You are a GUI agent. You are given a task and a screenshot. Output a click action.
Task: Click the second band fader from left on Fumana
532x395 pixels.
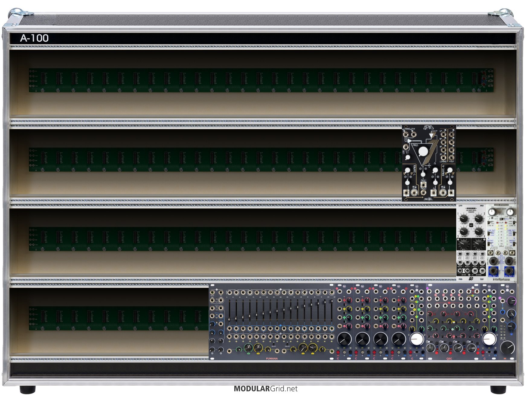(x=236, y=318)
